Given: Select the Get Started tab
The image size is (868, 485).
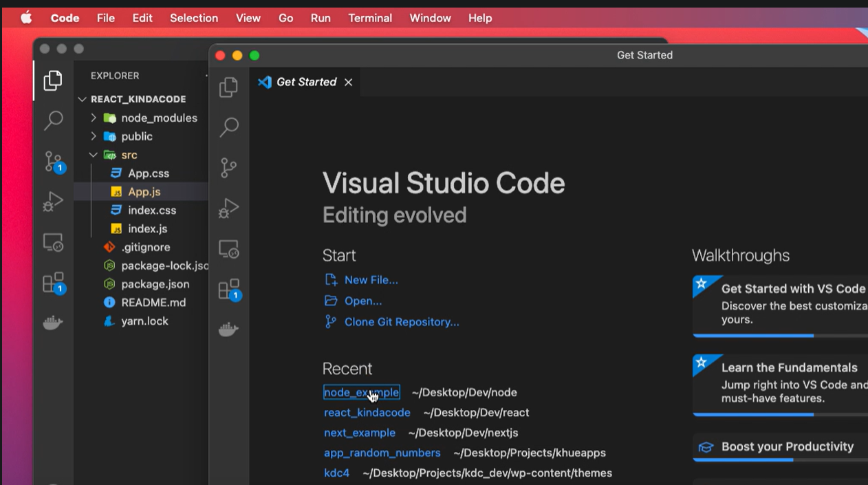Looking at the screenshot, I should coord(305,82).
